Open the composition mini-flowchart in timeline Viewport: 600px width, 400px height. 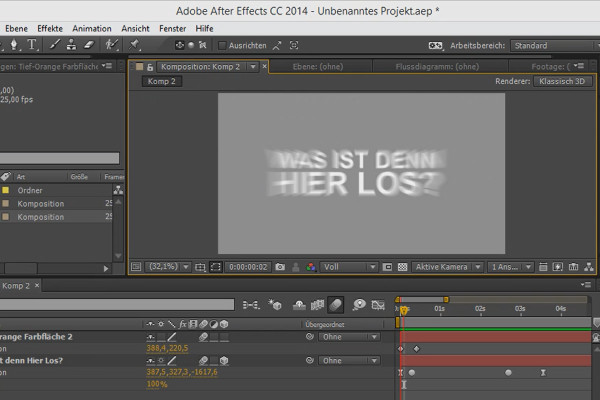(x=251, y=305)
